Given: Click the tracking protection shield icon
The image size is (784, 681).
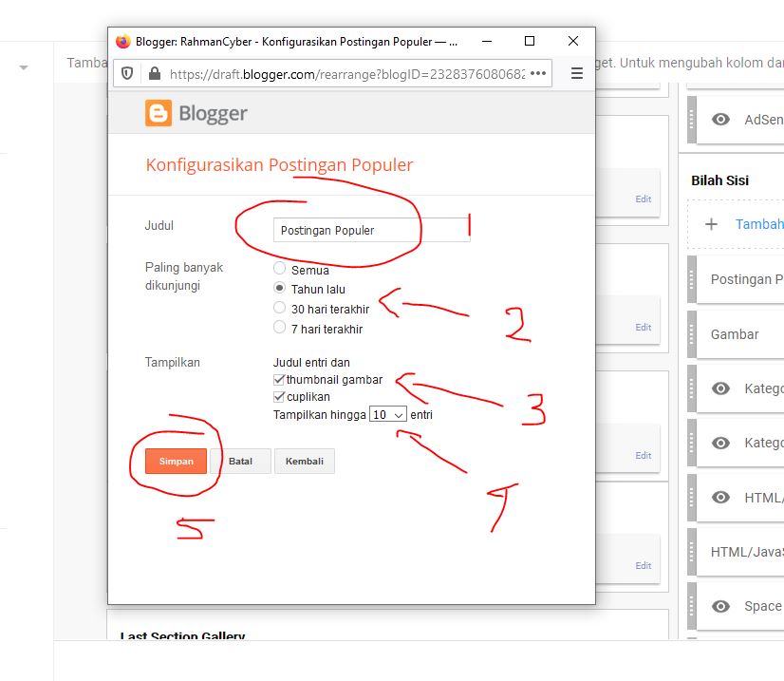Looking at the screenshot, I should [127, 73].
